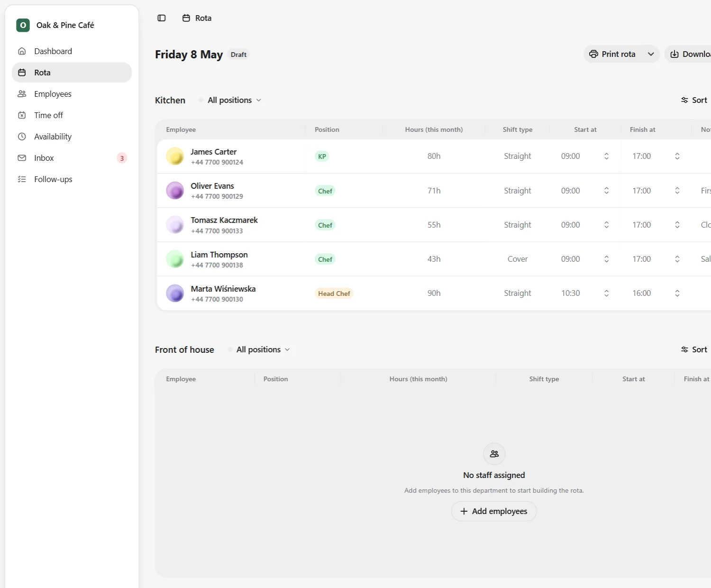Adjust Oliver Evans start time stepper
The image size is (711, 588).
coord(606,191)
